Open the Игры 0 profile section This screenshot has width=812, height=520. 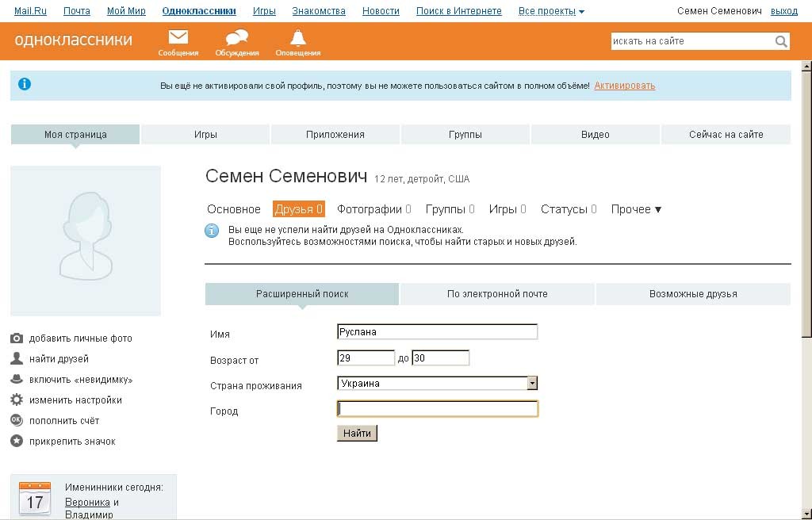point(507,209)
